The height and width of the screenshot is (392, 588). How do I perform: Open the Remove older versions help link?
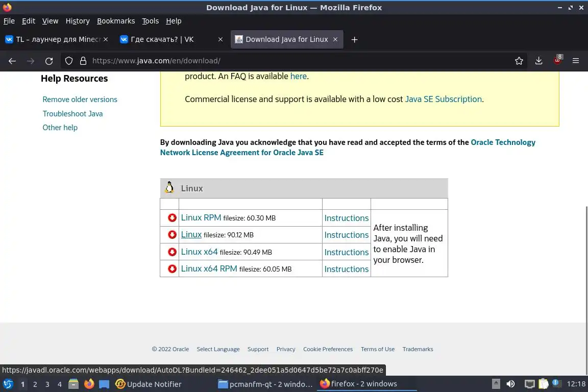pos(80,100)
